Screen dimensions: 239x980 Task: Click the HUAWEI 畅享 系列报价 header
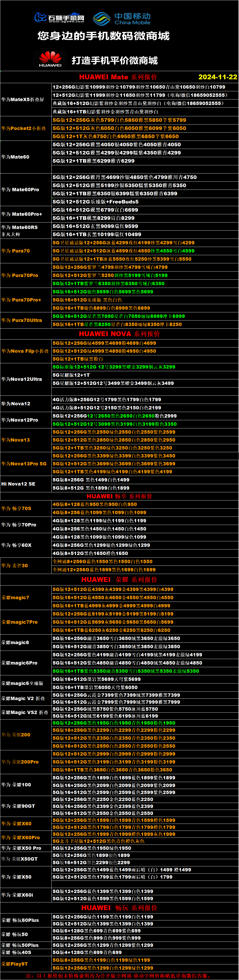pos(120,496)
